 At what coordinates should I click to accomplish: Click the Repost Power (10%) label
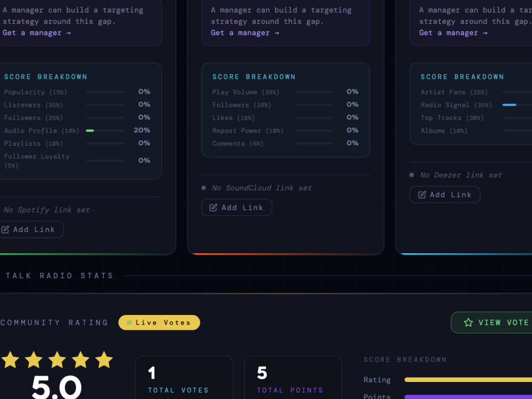pyautogui.click(x=248, y=131)
